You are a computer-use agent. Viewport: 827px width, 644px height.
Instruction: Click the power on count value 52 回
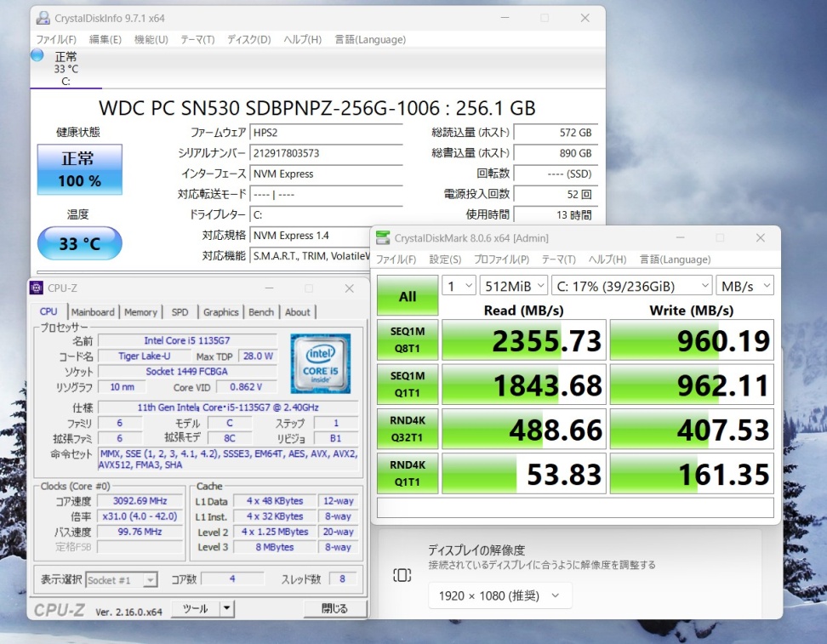(556, 194)
